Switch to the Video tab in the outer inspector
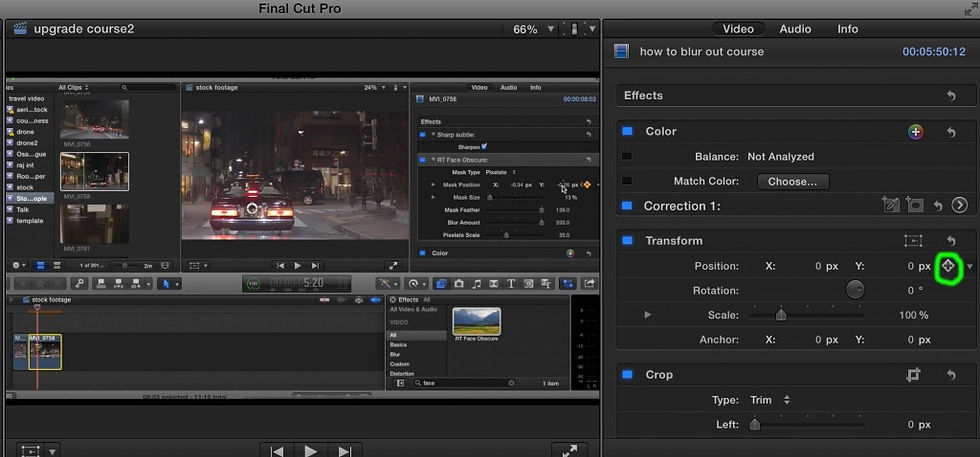This screenshot has height=457, width=980. tap(738, 29)
